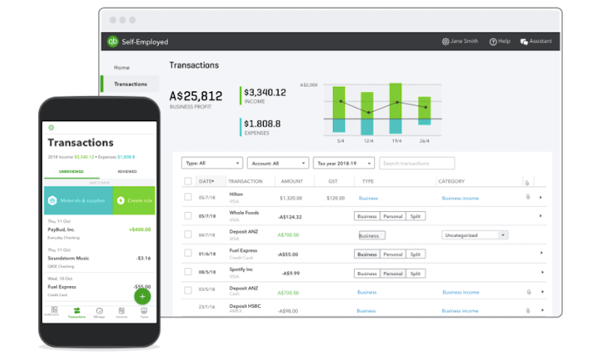Open Transactions in the sidebar
This screenshot has width=600, height=364.
coord(130,84)
